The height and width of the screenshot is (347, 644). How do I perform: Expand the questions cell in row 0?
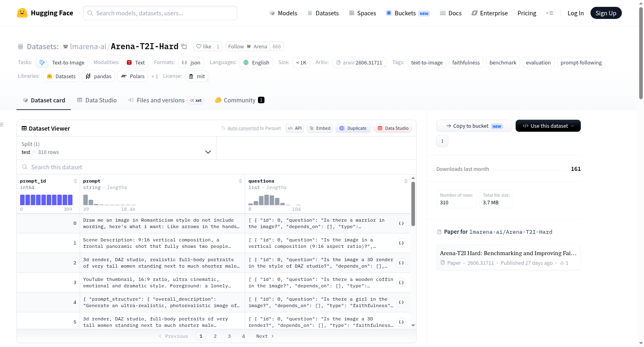401,223
